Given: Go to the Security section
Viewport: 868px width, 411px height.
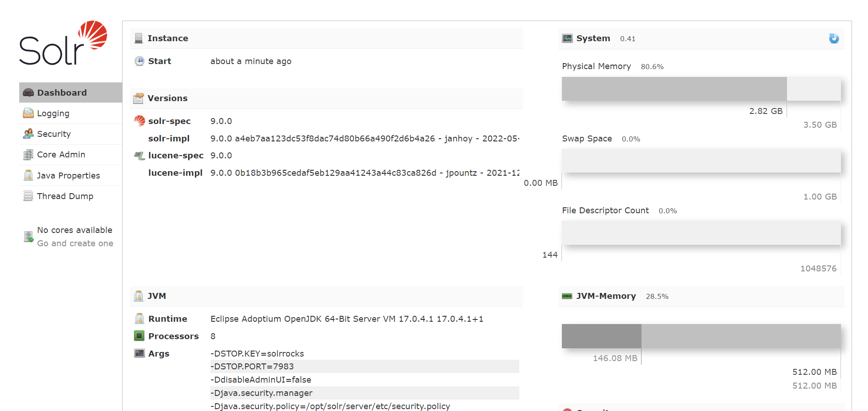Looking at the screenshot, I should [x=70, y=134].
